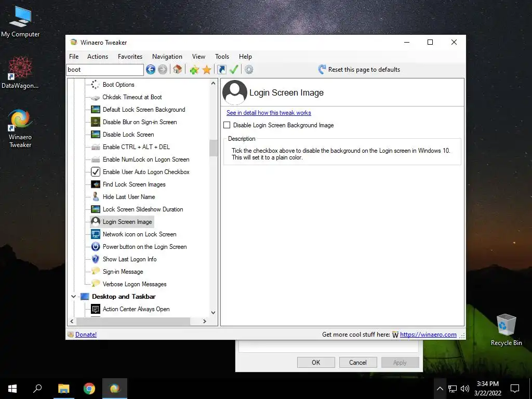Click tree pane horizontal scrollbar left arrow

pos(72,321)
